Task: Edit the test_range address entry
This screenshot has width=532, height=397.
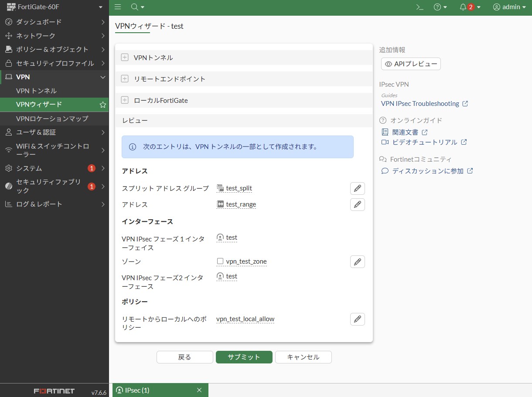Action: coord(357,204)
